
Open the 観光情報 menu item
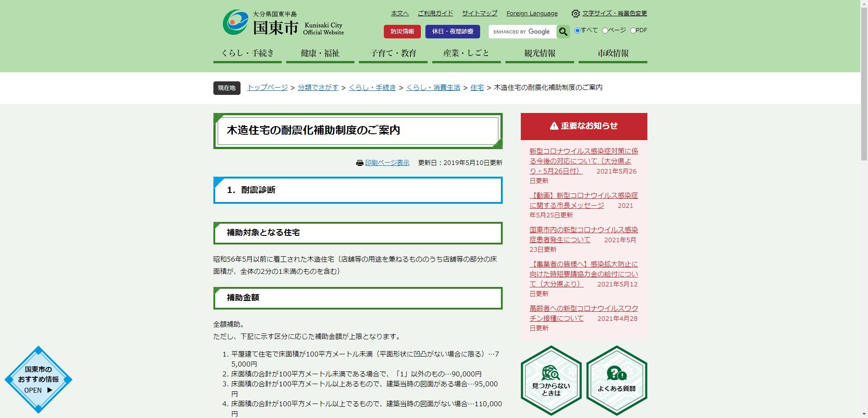click(539, 53)
